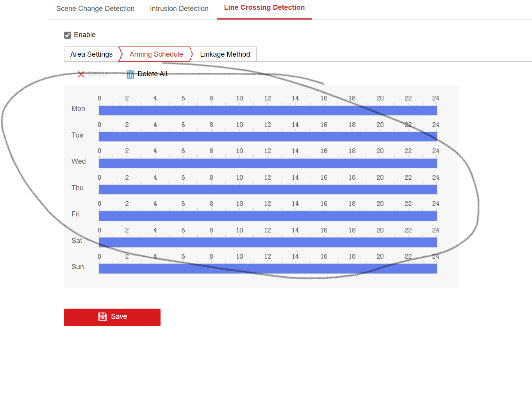The height and width of the screenshot is (393, 532).
Task: Open the Linkage Method step
Action: (225, 54)
